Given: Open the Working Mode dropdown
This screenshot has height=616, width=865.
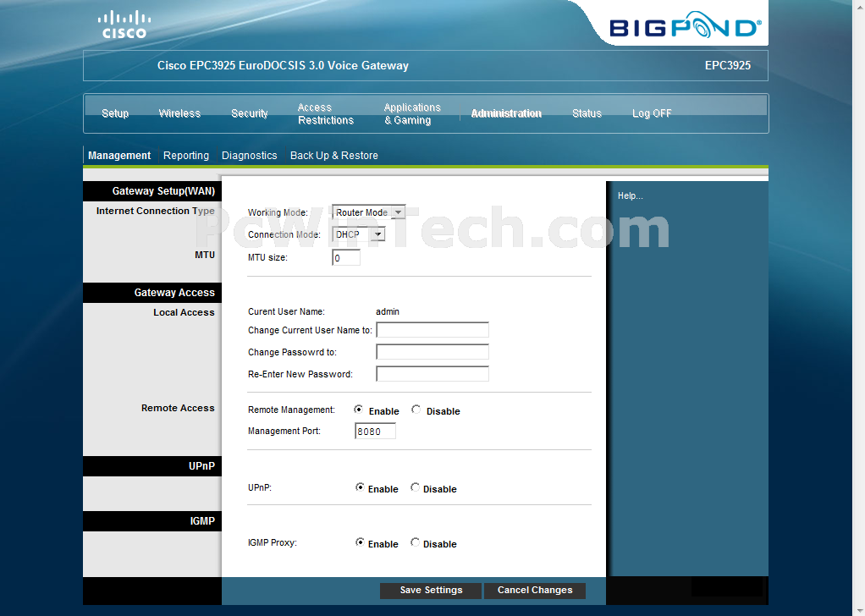Looking at the screenshot, I should pos(368,212).
